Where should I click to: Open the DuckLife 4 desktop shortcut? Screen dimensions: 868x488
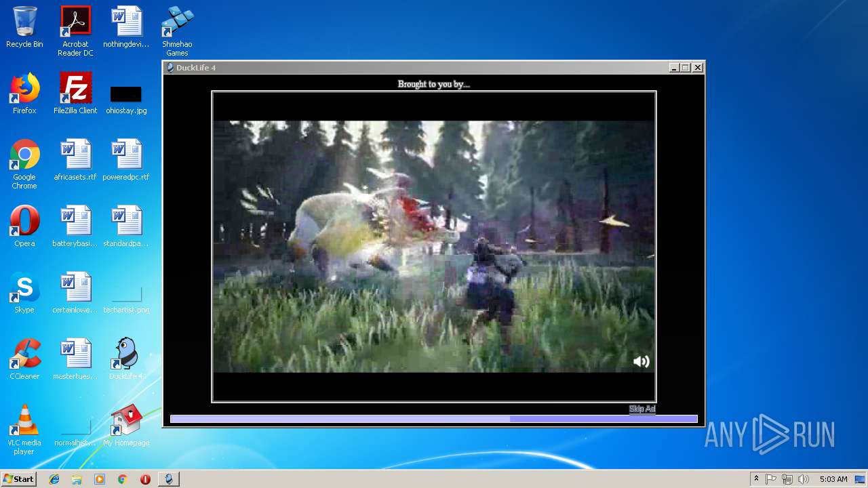pos(126,359)
